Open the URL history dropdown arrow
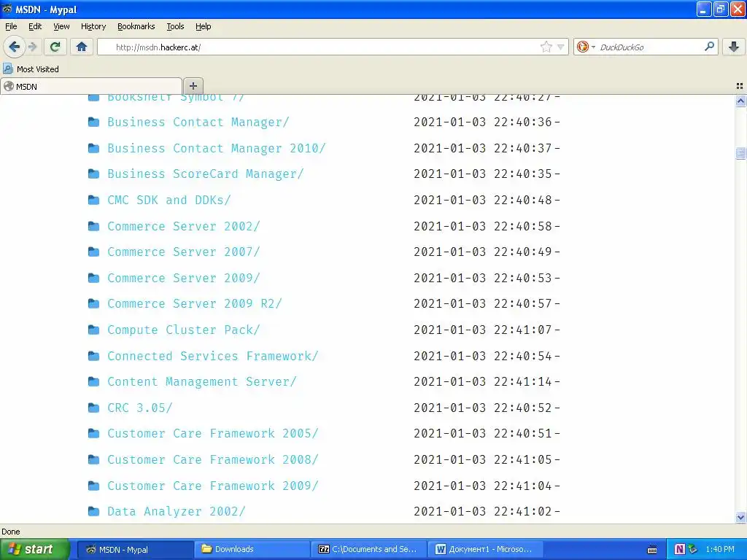This screenshot has width=747, height=560. click(561, 47)
